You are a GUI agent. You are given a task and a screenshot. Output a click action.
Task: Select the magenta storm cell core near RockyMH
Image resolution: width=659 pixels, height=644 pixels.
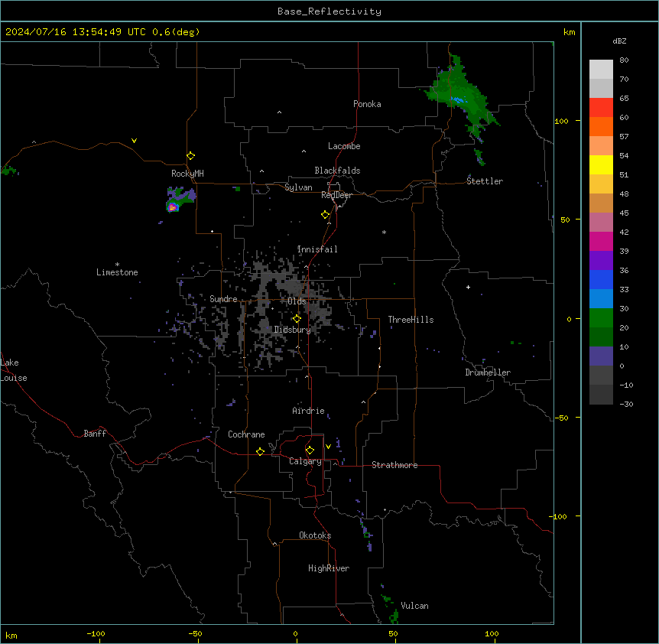click(172, 207)
